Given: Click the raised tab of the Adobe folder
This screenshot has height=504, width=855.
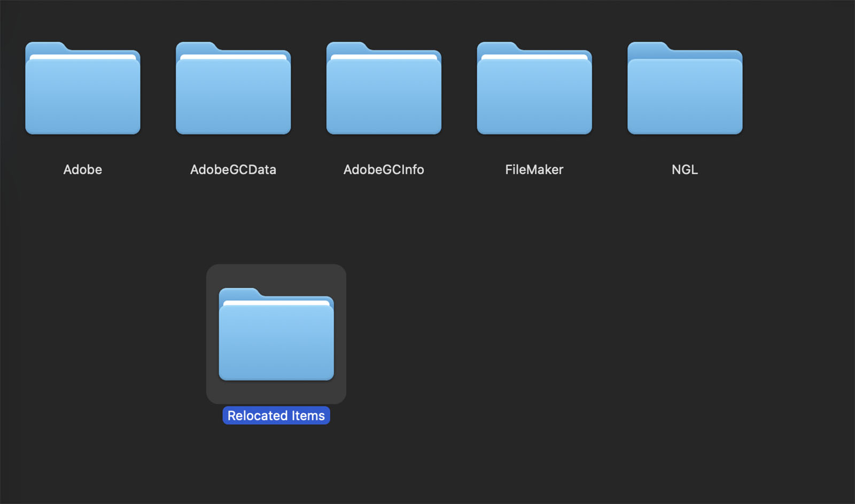Looking at the screenshot, I should (x=45, y=47).
